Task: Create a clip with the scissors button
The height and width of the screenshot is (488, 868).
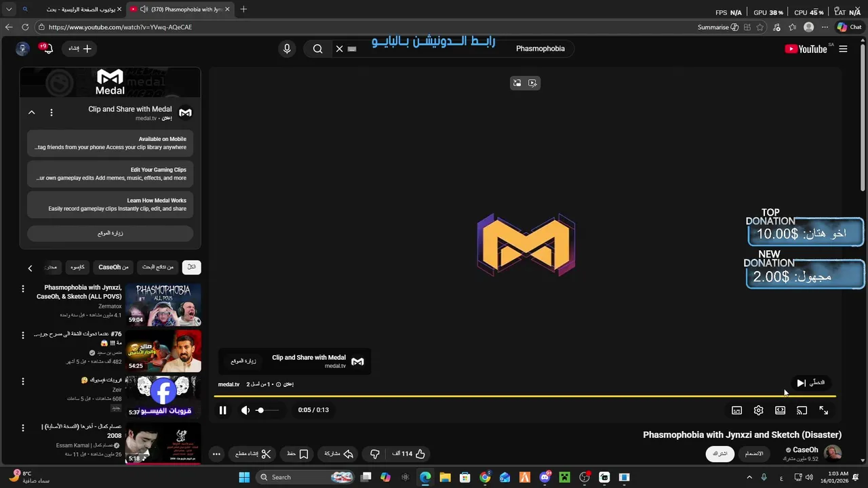Action: tap(254, 453)
